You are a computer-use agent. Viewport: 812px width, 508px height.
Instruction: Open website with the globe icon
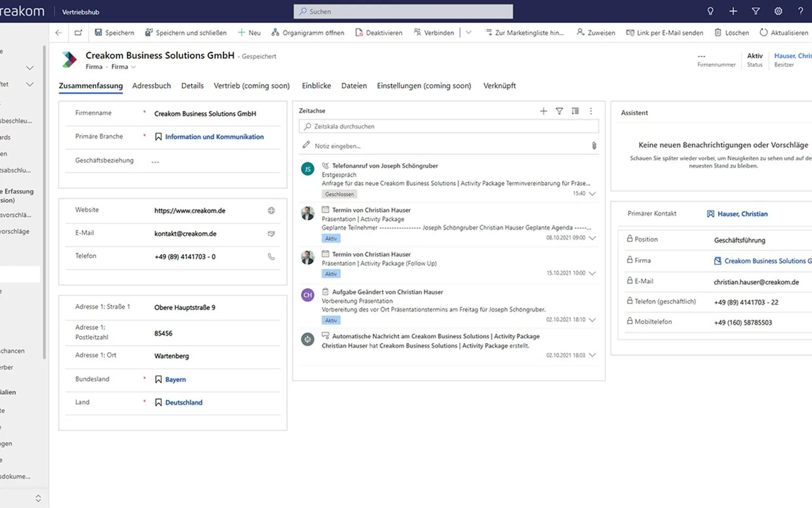coord(272,210)
